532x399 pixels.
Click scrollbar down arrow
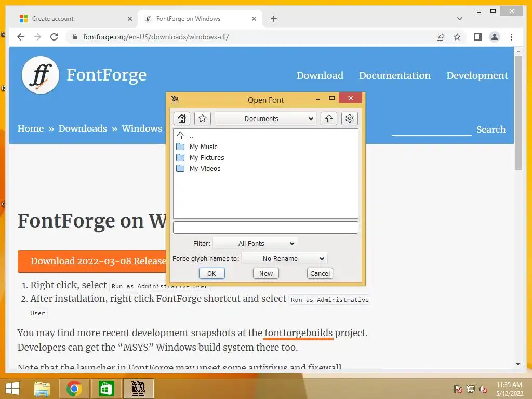pos(518,364)
